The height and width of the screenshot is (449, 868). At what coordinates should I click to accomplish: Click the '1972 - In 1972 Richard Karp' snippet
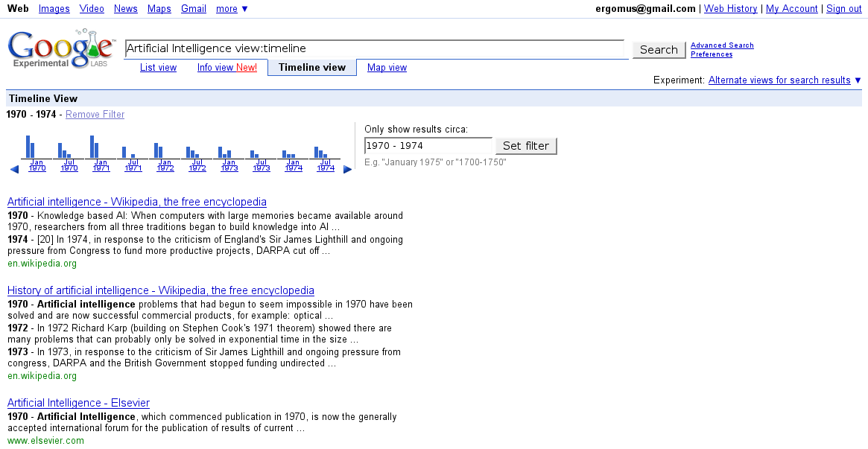tap(200, 334)
